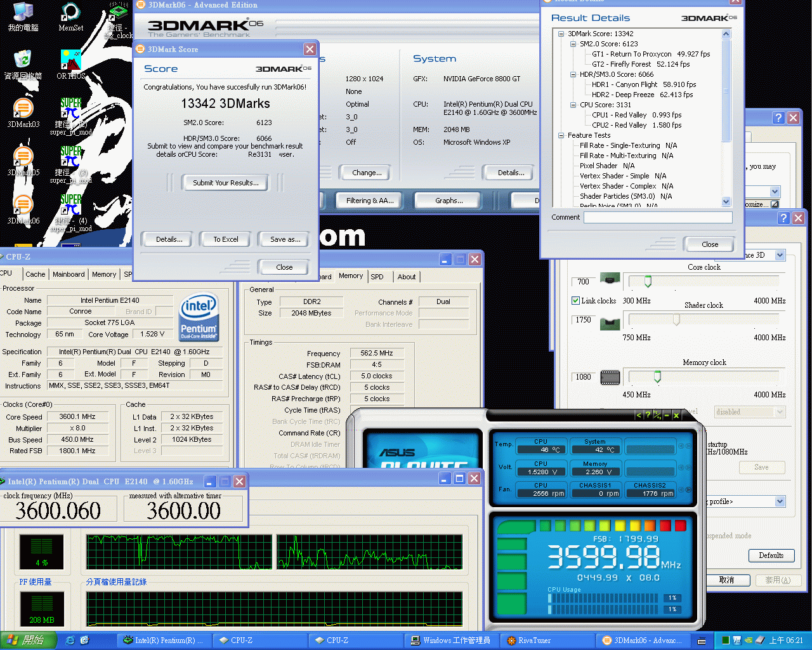The height and width of the screenshot is (650, 812).
Task: Click the Filtering & AA... button
Action: tap(370, 201)
